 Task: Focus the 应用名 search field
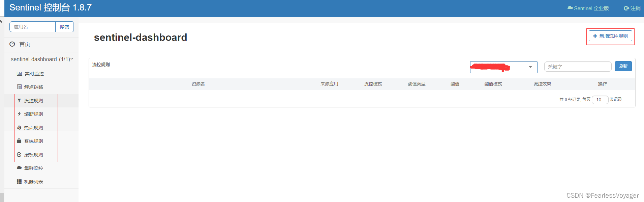(x=32, y=27)
